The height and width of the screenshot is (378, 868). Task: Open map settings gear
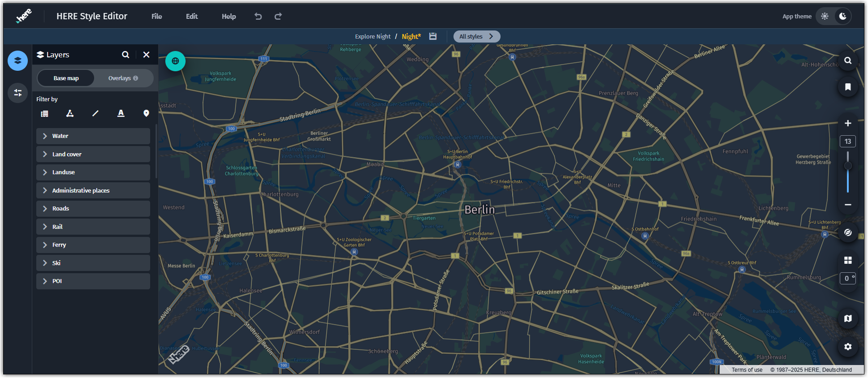pyautogui.click(x=848, y=347)
